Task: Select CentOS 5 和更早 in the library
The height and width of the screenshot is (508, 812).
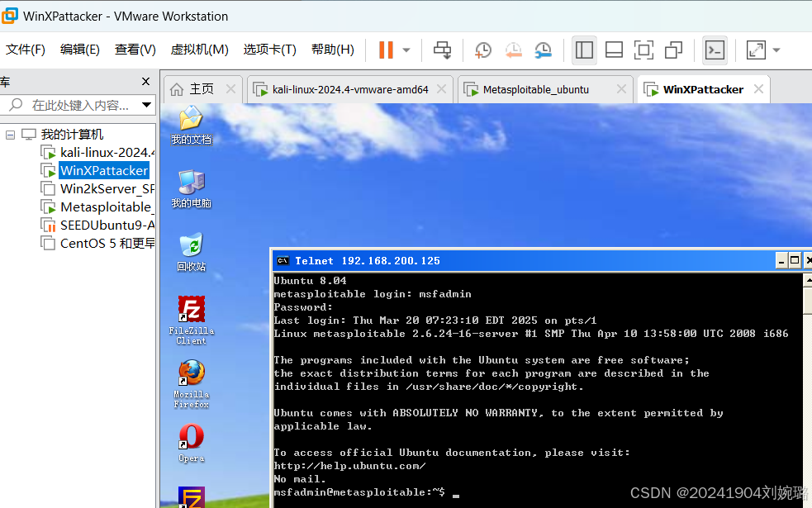Action: (107, 244)
